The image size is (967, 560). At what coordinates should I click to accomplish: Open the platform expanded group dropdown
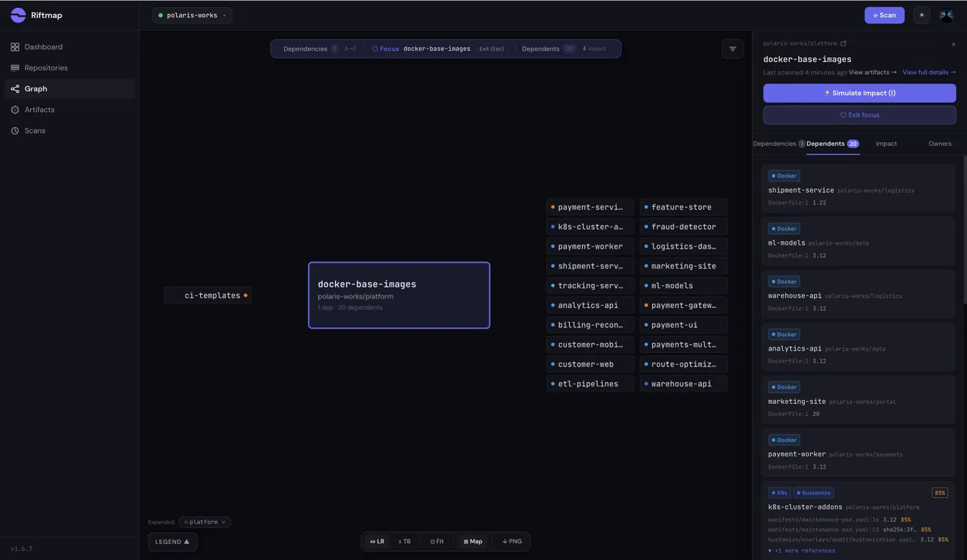[204, 522]
